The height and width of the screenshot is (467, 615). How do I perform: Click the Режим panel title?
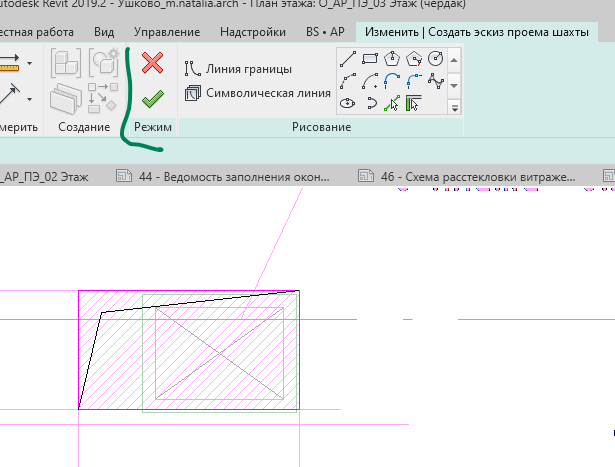(x=153, y=127)
